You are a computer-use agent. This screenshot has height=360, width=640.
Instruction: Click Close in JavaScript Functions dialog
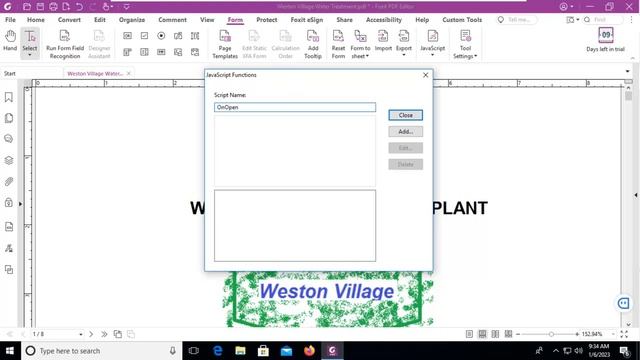tap(406, 115)
